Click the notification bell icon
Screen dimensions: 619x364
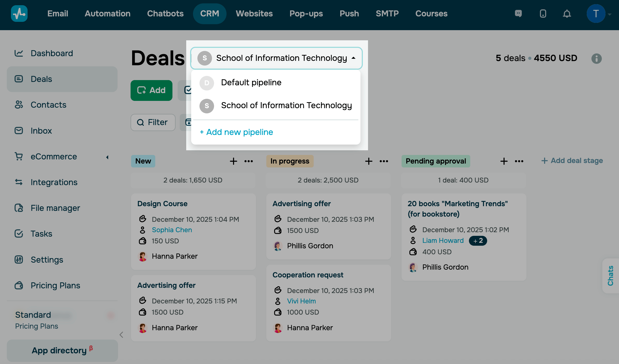[x=567, y=14]
